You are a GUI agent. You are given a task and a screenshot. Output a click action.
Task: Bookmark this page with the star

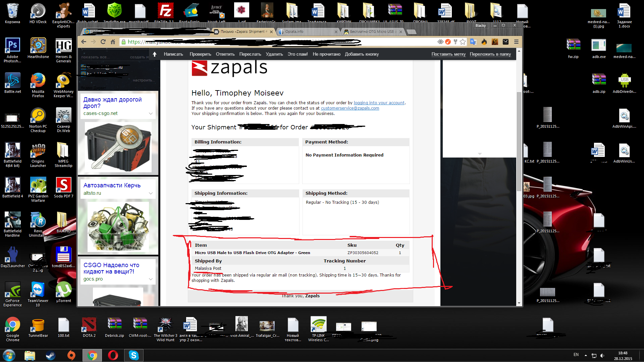463,42
